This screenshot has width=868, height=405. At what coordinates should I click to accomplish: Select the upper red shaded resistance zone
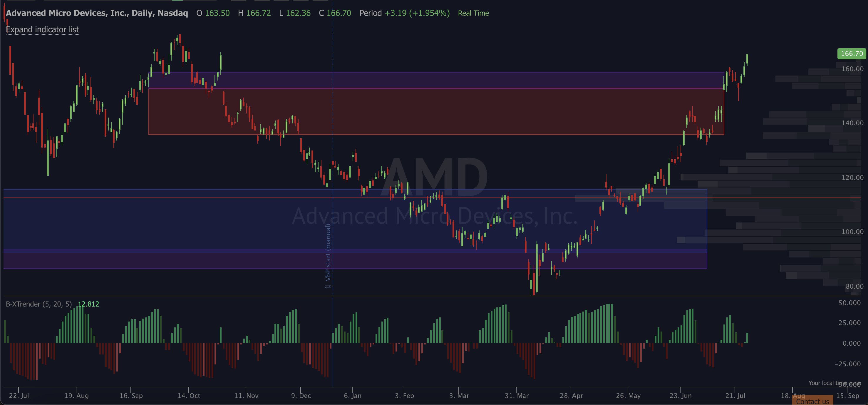(x=438, y=111)
